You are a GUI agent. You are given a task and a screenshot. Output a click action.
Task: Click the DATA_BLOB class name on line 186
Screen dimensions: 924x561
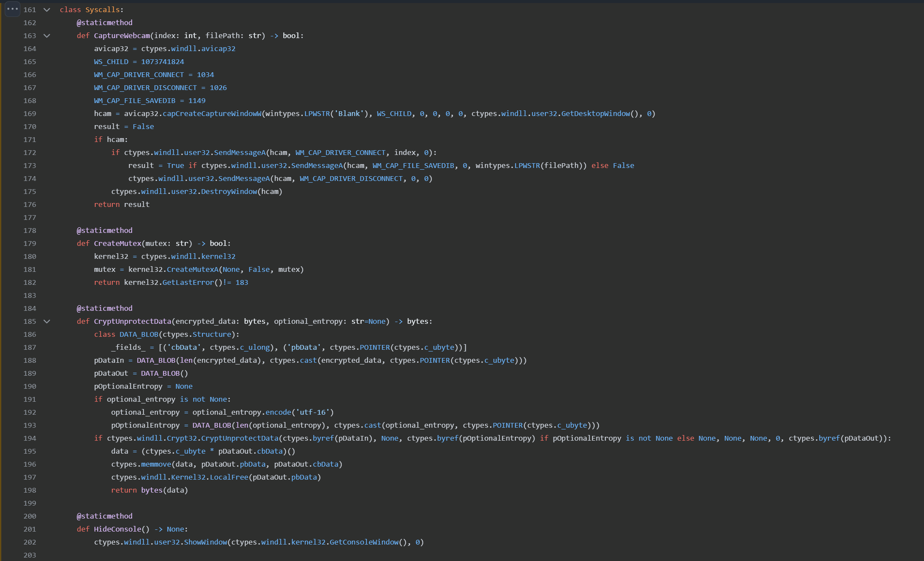tap(139, 334)
